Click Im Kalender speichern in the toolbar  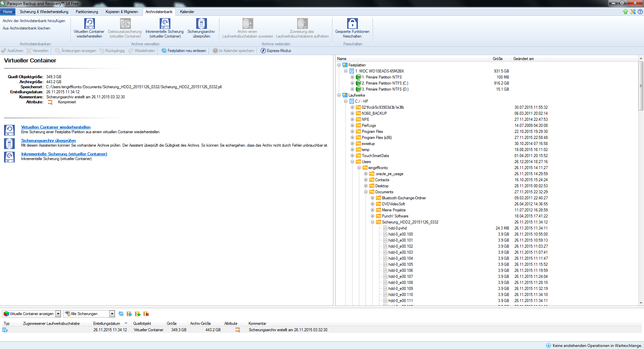click(233, 51)
